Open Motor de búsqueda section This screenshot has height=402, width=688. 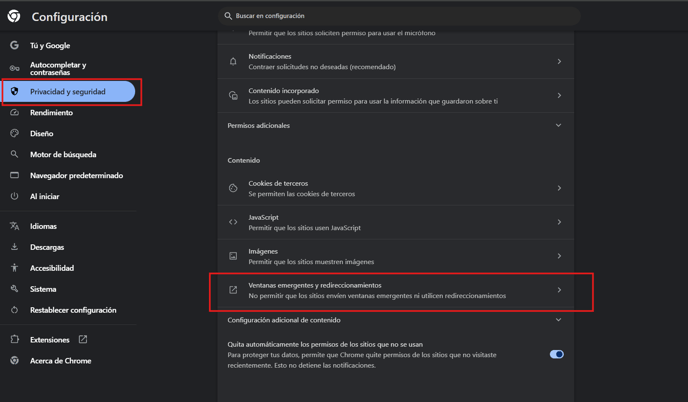click(63, 154)
